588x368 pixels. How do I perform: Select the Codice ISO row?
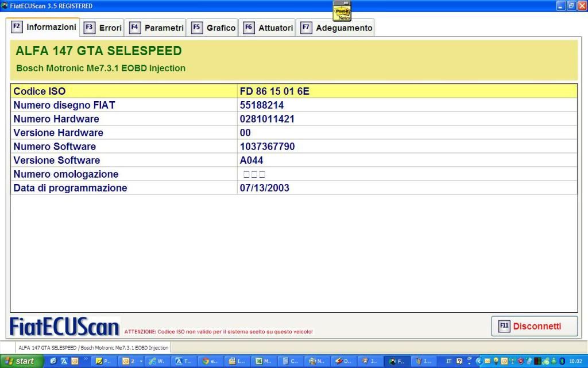coord(293,91)
